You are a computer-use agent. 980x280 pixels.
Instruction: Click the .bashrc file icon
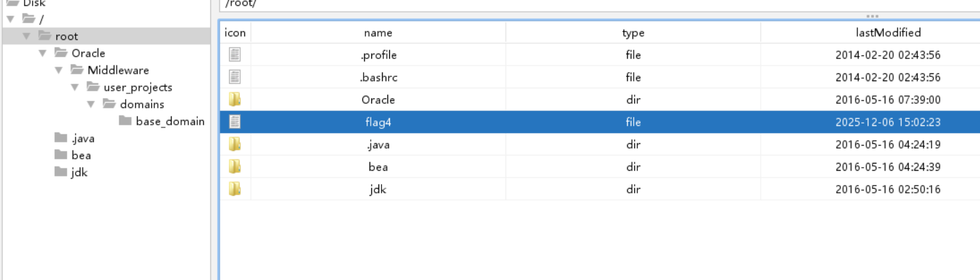tap(235, 77)
